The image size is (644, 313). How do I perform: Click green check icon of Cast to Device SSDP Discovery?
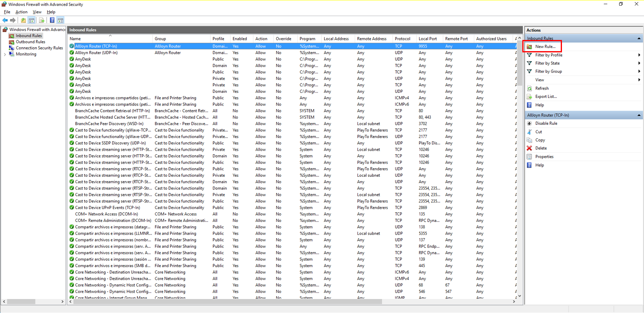coord(72,143)
